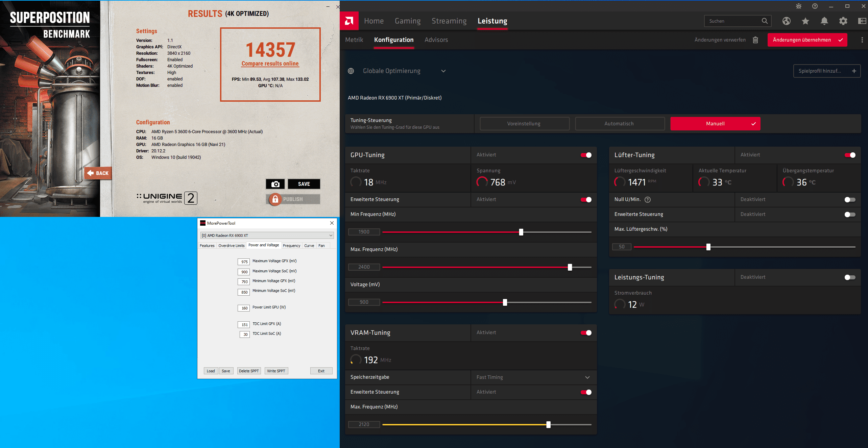Open the help question mark icon

tap(815, 6)
